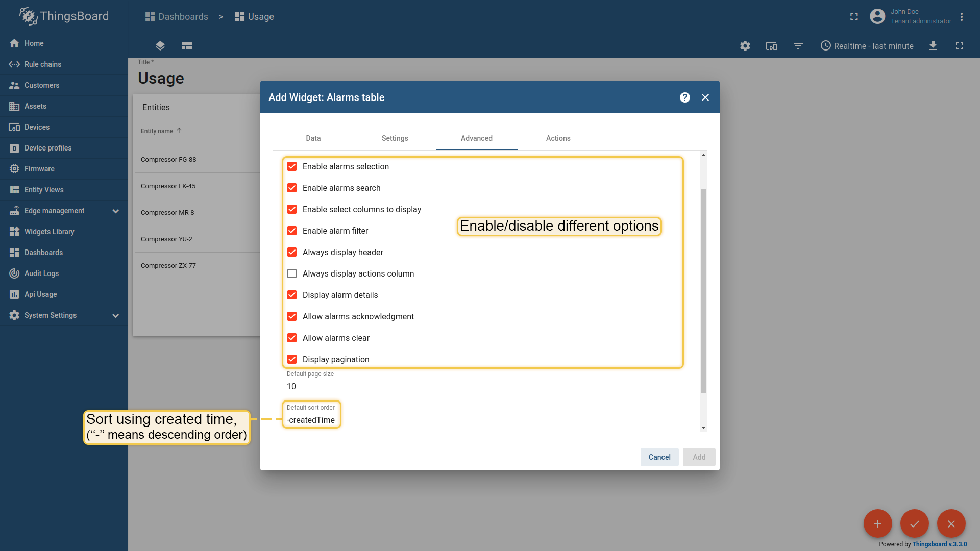Viewport: 980px width, 551px height.
Task: Switch to the Data tab
Action: tap(313, 138)
